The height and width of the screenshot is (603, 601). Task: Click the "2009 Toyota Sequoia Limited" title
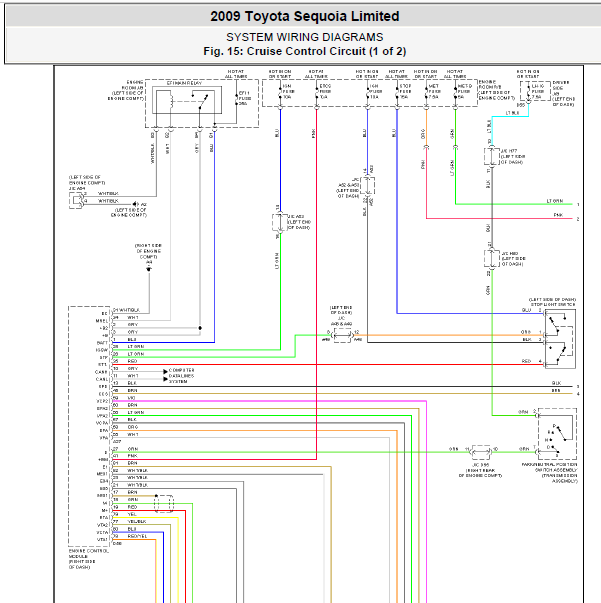tap(305, 16)
